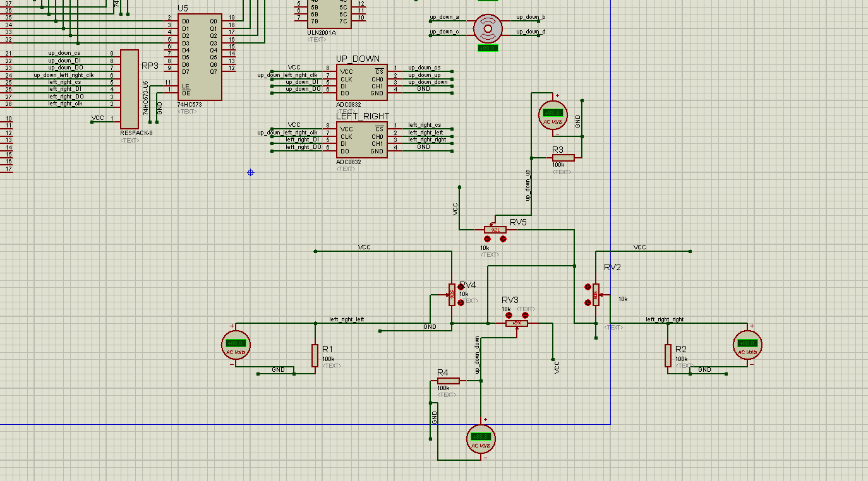The image size is (868, 481).
Task: Select resistor R2 symbol
Action: (668, 355)
